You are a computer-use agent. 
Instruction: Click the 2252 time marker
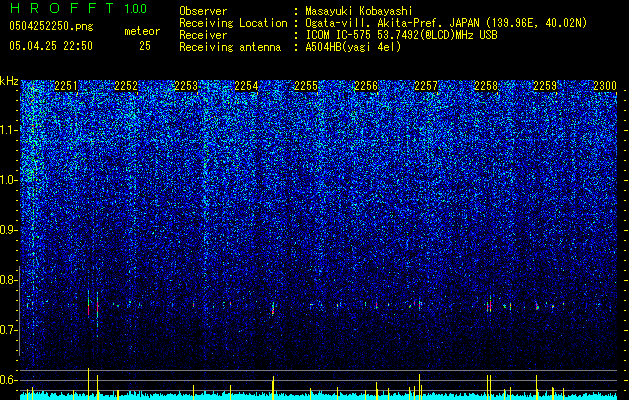pyautogui.click(x=126, y=85)
